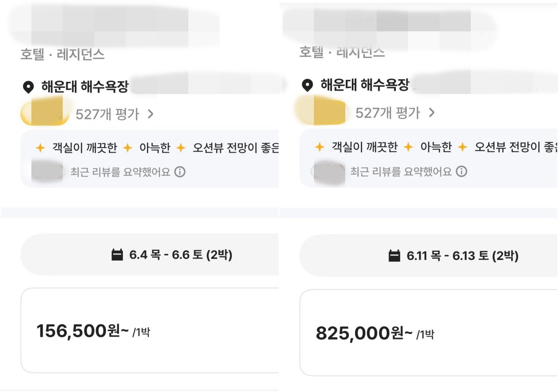Image resolution: width=558 pixels, height=392 pixels.
Task: Open the info icon after 최근 리뷰를 요약했어요 on left
Action: click(x=180, y=172)
